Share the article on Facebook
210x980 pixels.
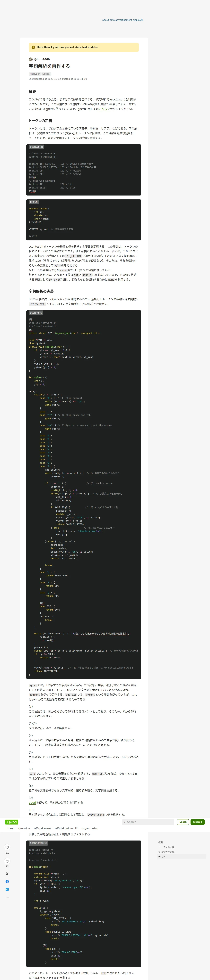(x=7, y=882)
